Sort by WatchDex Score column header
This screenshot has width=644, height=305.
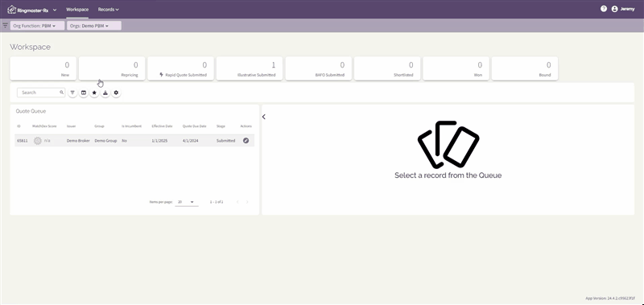coord(44,126)
